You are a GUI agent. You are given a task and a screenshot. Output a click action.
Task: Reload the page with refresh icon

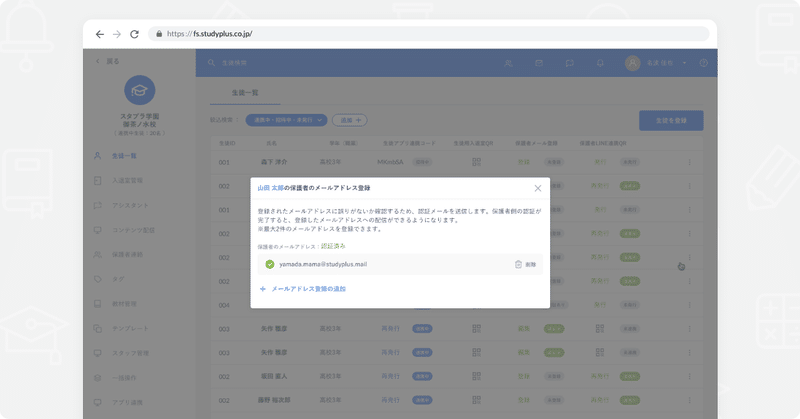click(x=134, y=34)
